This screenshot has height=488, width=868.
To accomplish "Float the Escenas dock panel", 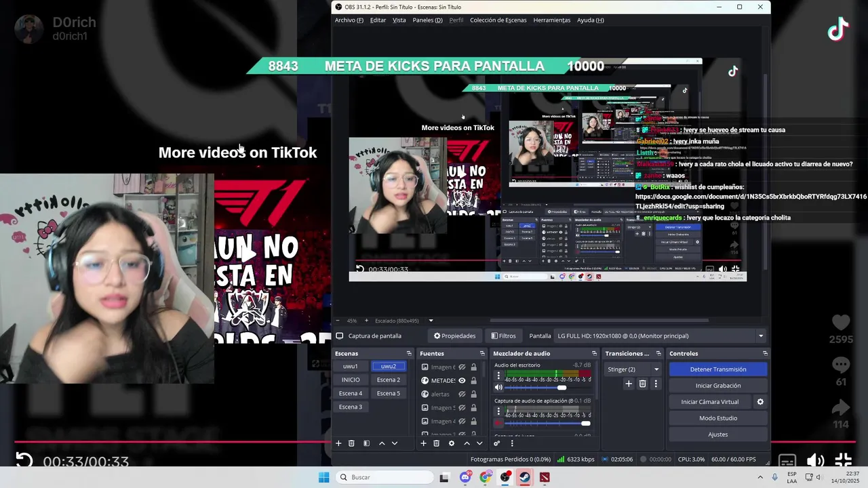I will pyautogui.click(x=409, y=353).
